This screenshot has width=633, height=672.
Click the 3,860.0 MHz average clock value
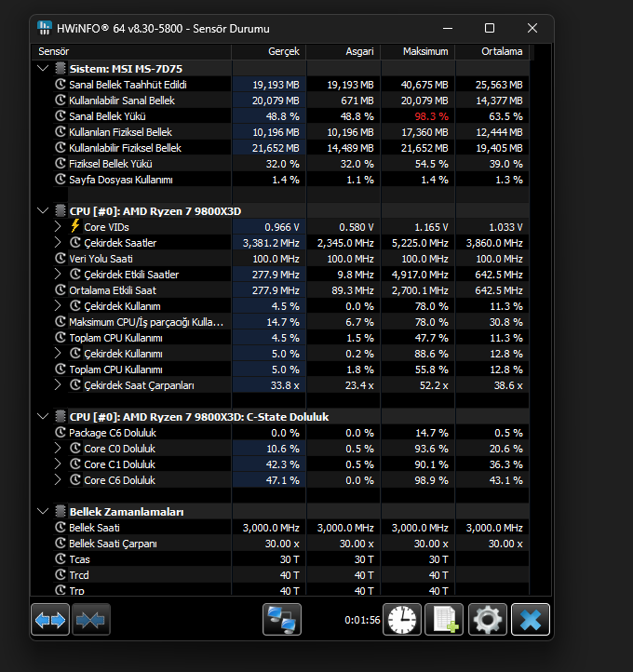pos(494,243)
